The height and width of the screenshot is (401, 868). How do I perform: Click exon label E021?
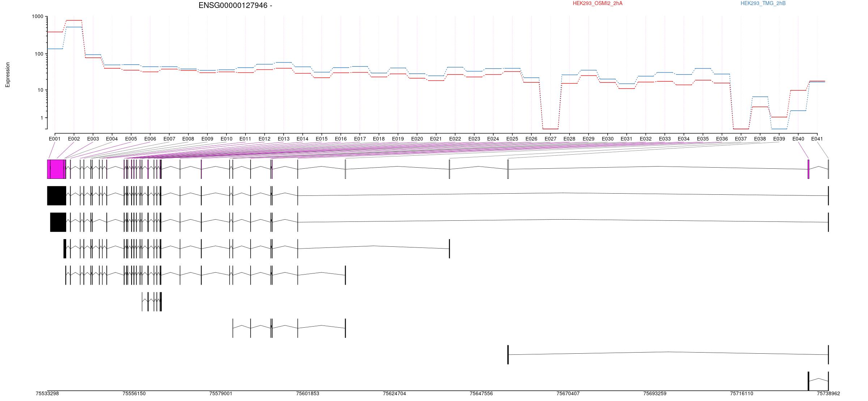click(x=436, y=139)
